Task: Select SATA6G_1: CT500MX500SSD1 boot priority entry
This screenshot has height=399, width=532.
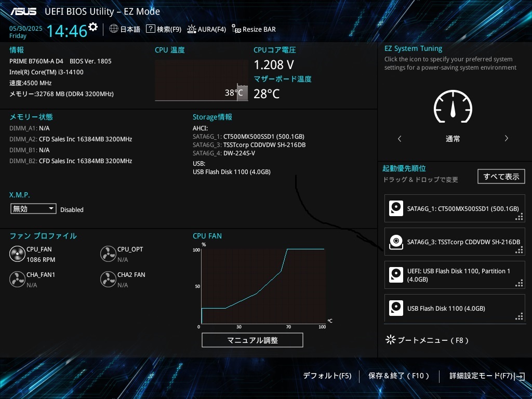Action: pos(455,208)
